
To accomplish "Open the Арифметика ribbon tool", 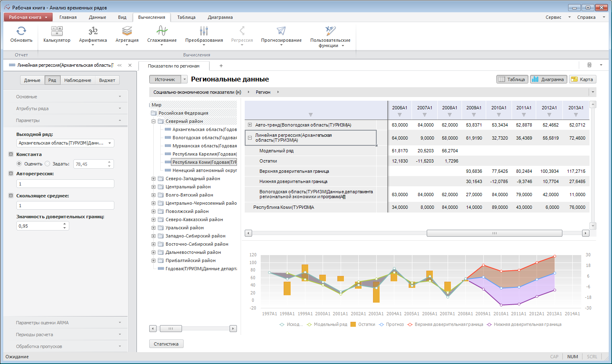I will pos(93,31).
